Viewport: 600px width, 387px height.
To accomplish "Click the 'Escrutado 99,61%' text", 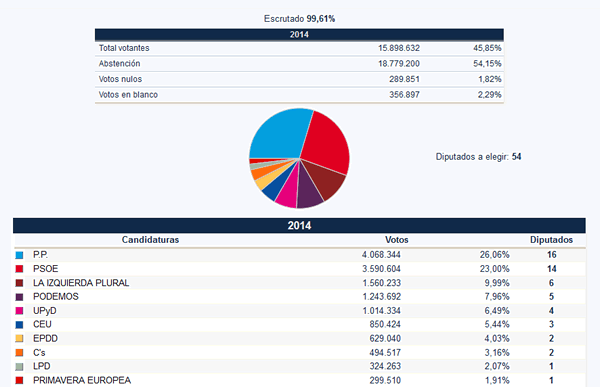I will [x=299, y=19].
